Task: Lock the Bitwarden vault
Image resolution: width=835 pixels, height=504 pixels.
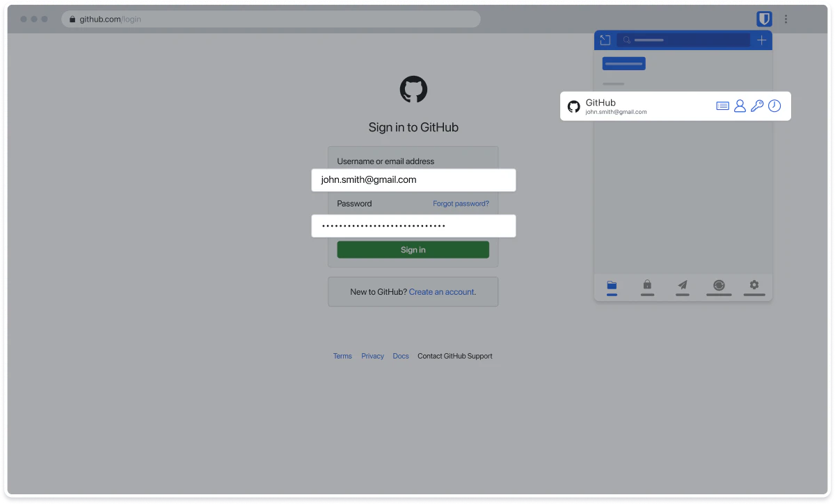Action: (x=647, y=287)
